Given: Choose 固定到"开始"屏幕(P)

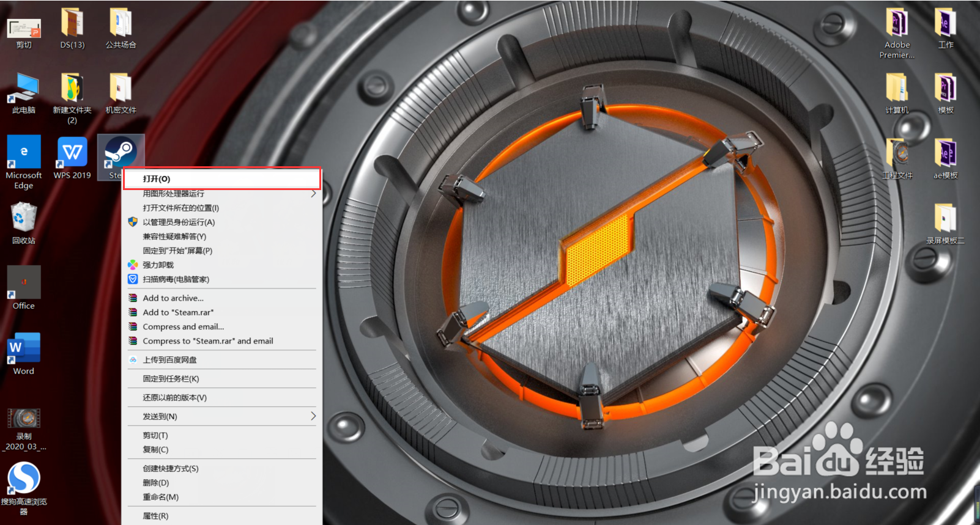Looking at the screenshot, I should 222,251.
